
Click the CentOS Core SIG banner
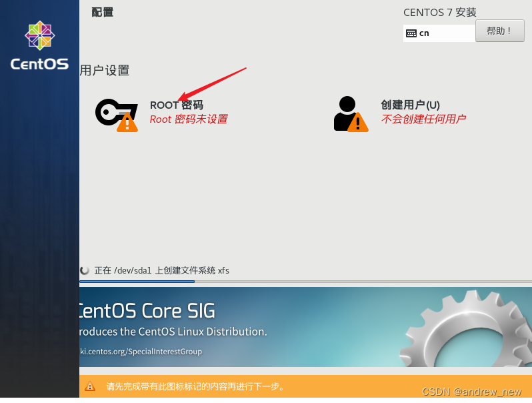click(305, 327)
